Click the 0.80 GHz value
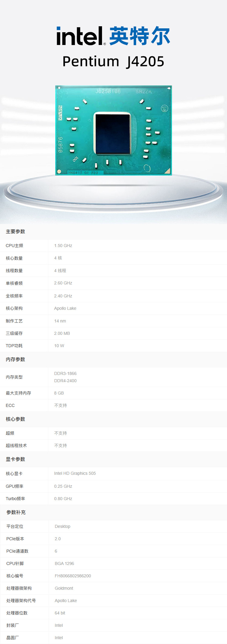227x644 pixels. (x=63, y=499)
